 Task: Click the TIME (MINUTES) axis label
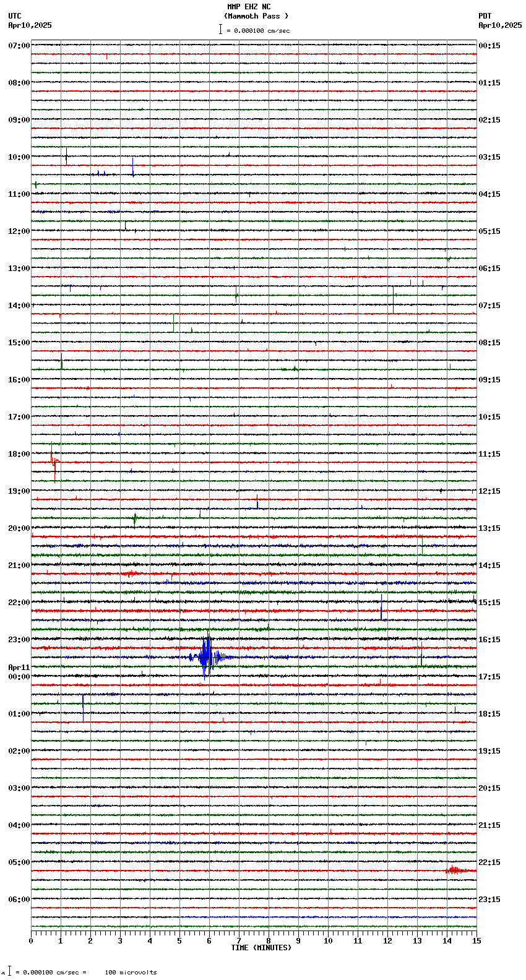[x=261, y=948]
